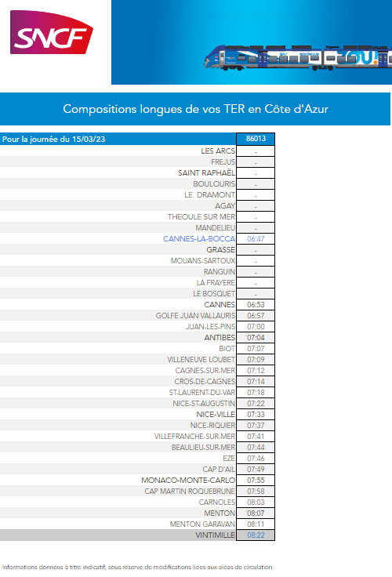Select the 07:44 time cell
Image resolution: width=392 pixels, height=577 pixels.
(256, 448)
